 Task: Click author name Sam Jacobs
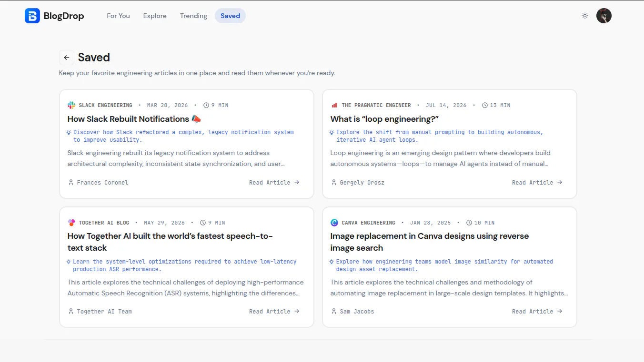pos(357,311)
